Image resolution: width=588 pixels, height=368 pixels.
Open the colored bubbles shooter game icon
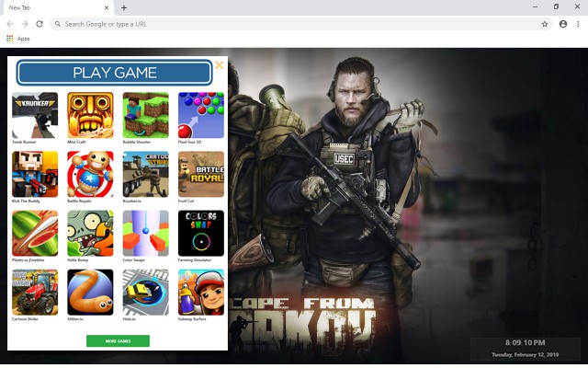point(201,115)
